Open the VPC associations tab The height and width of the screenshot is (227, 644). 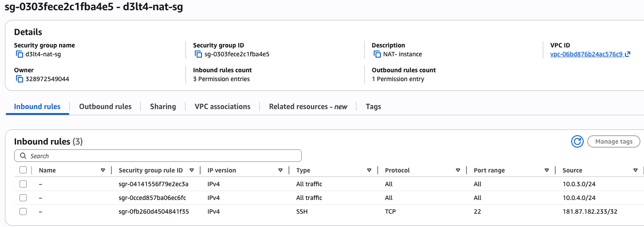(222, 106)
